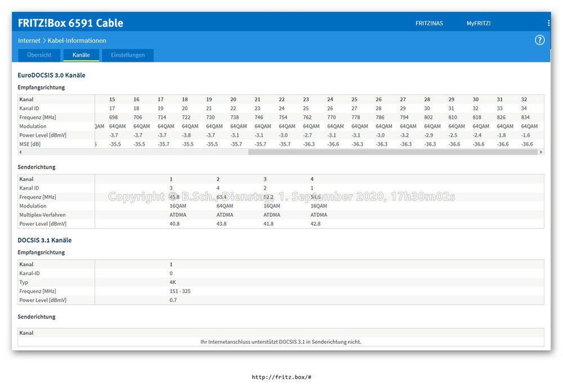This screenshot has height=392, width=563.
Task: Click power level -1.6 in receive table
Action: 525,135
